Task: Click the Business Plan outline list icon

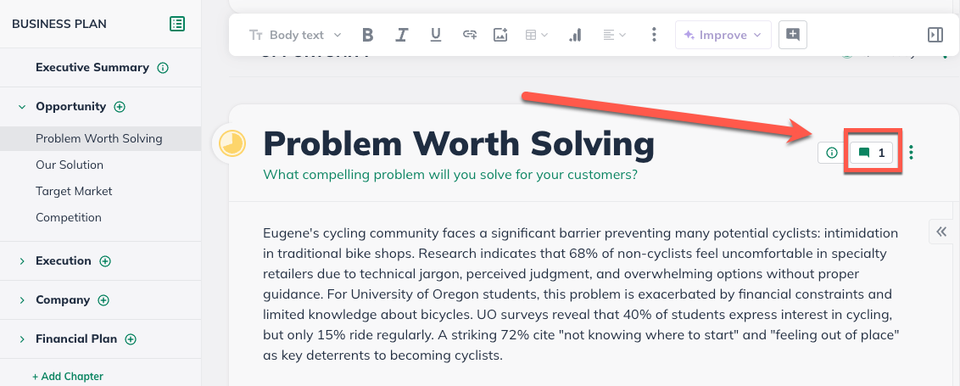Action: coord(177,24)
